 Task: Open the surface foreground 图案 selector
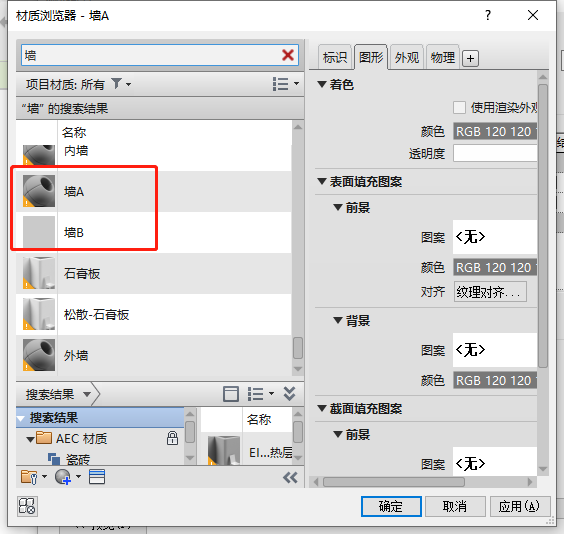[x=495, y=237]
